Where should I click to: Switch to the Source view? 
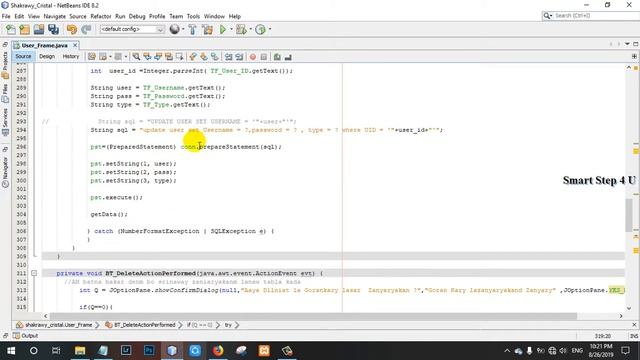(x=23, y=56)
